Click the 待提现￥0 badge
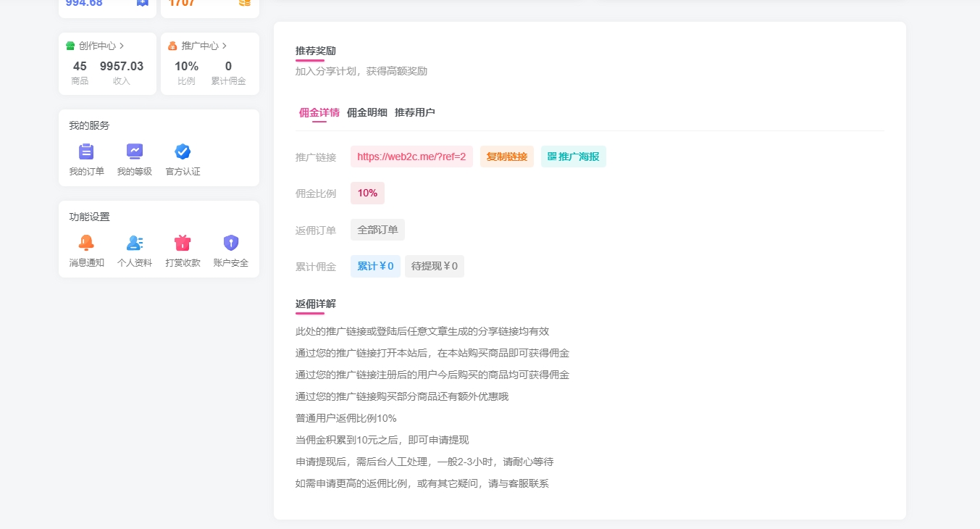980x529 pixels. pyautogui.click(x=435, y=266)
